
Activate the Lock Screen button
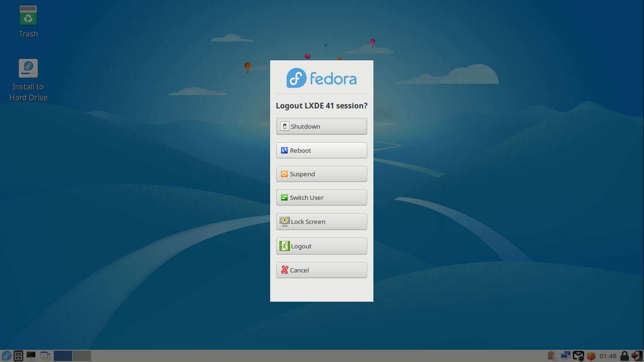322,222
